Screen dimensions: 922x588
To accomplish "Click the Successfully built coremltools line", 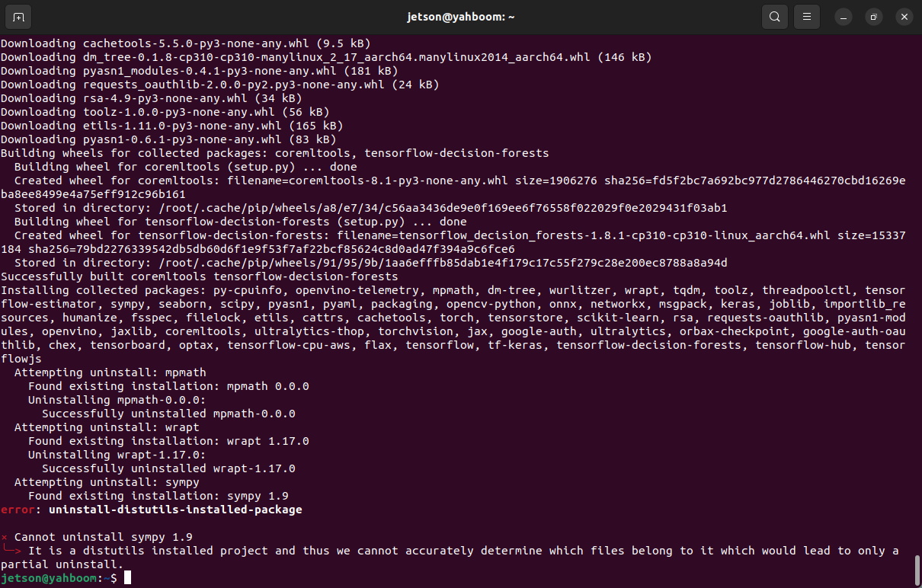I will (200, 276).
